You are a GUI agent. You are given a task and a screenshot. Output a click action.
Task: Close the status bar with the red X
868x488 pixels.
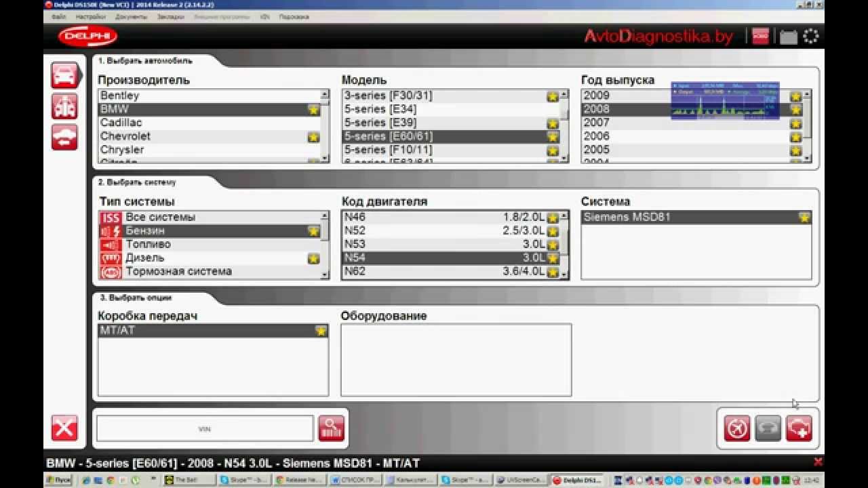818,462
